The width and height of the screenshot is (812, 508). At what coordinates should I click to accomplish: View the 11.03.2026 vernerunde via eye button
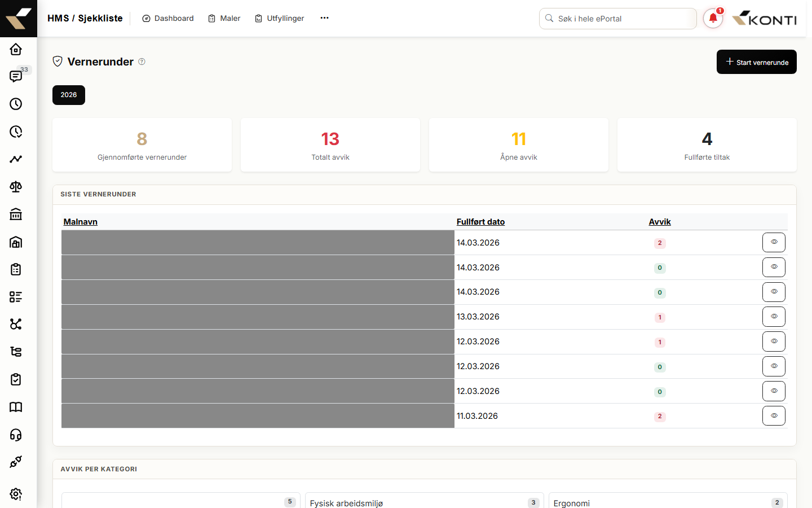pyautogui.click(x=774, y=416)
